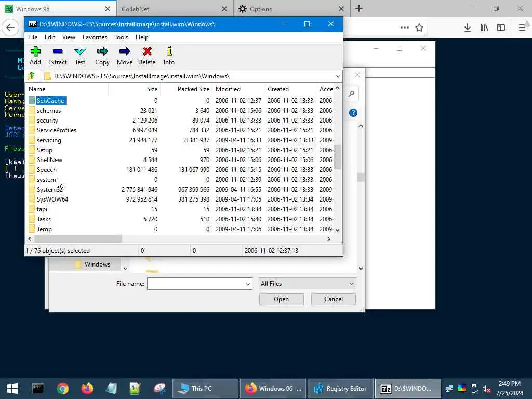Viewport: 532px width, 399px height.
Task: Switch to This PC taskbar button
Action: [x=205, y=389]
